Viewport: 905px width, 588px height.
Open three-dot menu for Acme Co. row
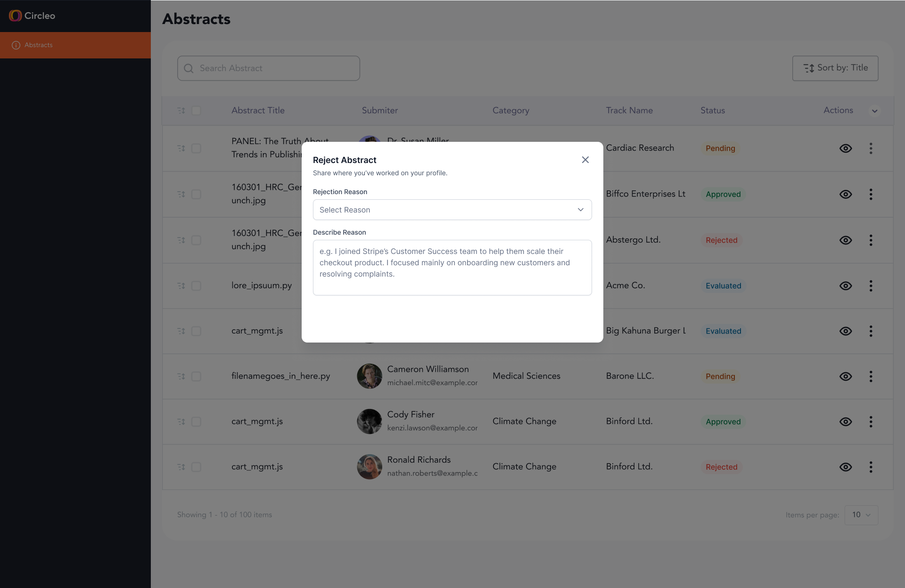point(871,286)
